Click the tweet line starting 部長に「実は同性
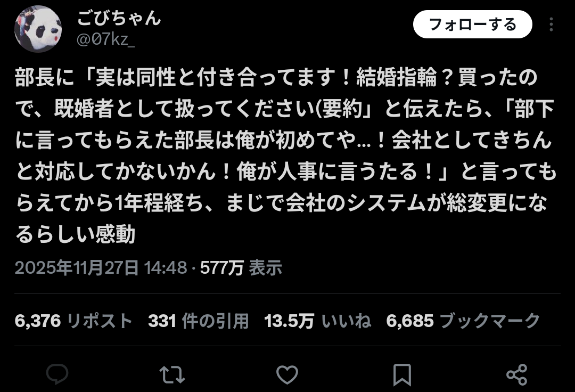The image size is (575, 392). click(276, 77)
